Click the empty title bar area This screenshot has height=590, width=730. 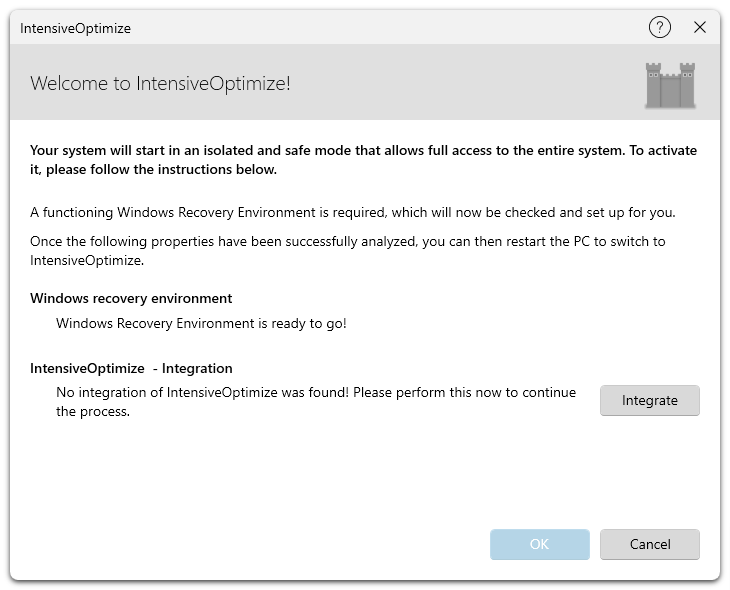pyautogui.click(x=380, y=28)
